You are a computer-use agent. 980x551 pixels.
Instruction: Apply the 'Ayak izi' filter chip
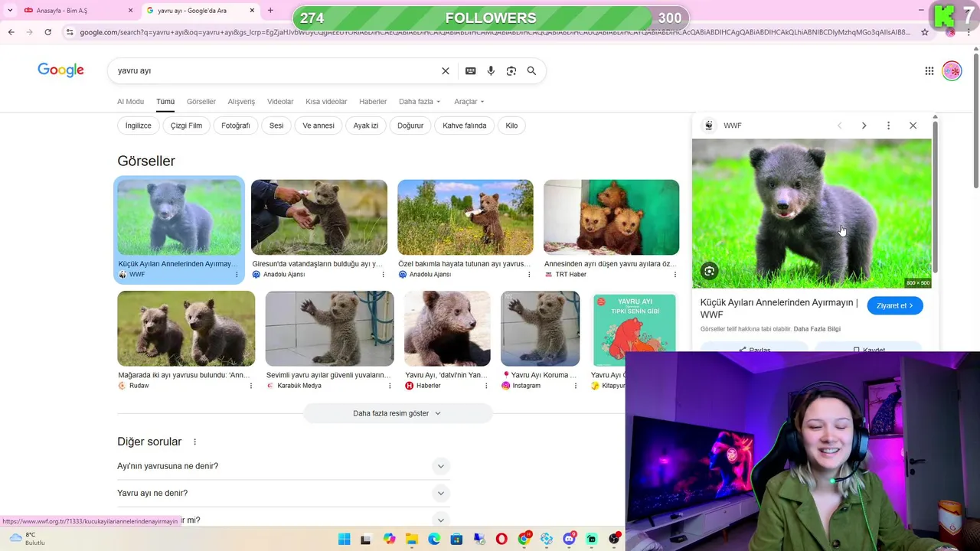(366, 126)
